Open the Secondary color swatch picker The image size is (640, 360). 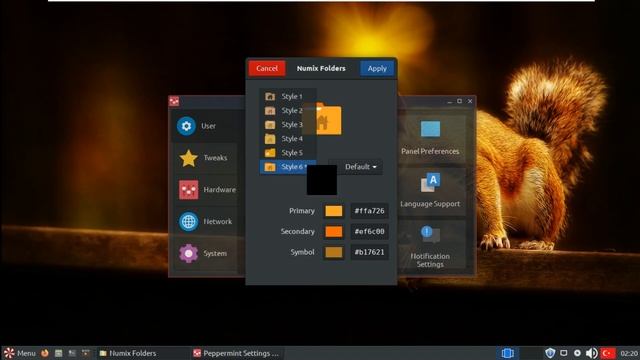click(x=334, y=231)
